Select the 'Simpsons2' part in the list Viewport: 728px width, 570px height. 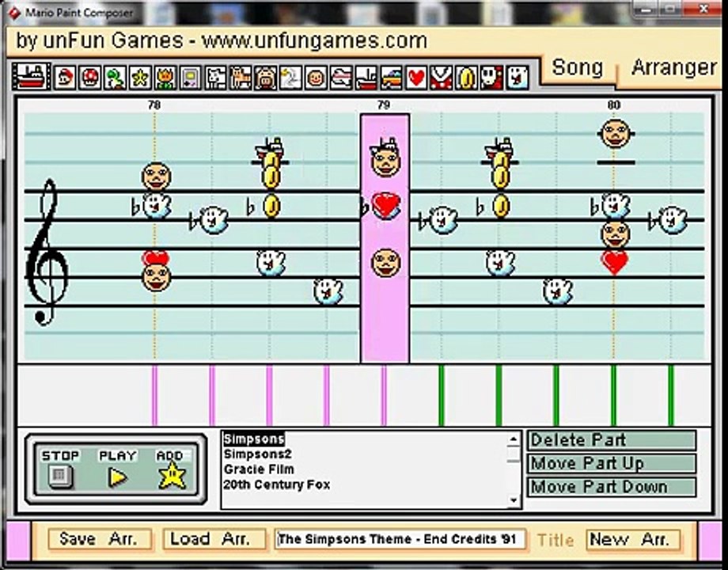click(257, 454)
